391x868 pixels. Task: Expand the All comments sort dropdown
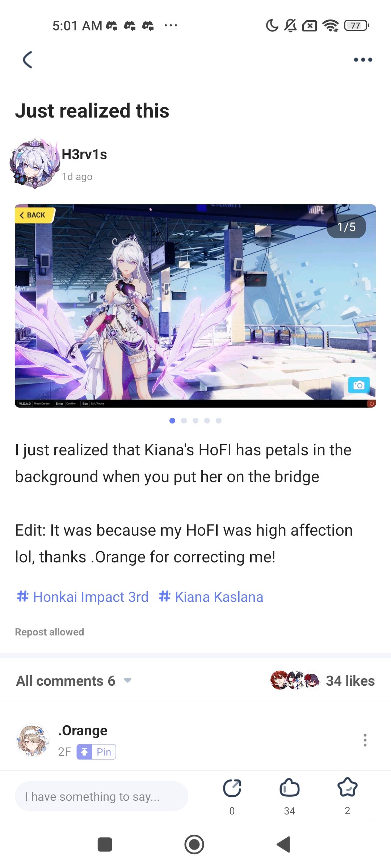[x=127, y=680]
